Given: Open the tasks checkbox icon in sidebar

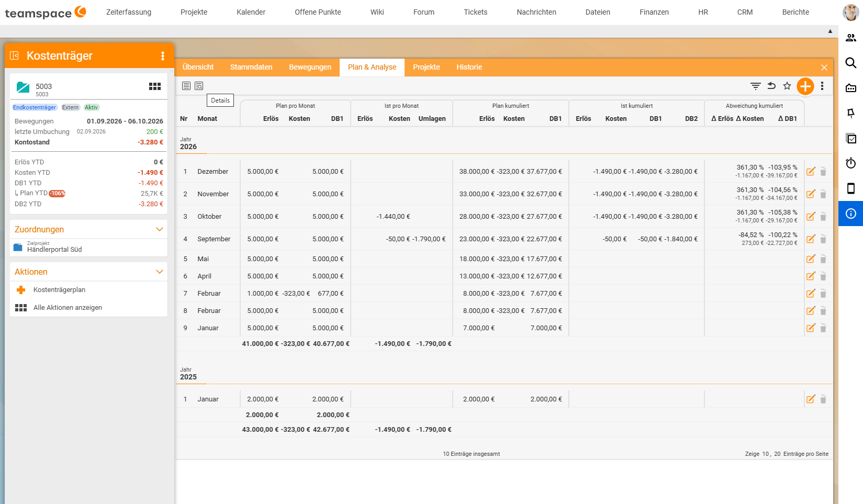Looking at the screenshot, I should click(851, 138).
